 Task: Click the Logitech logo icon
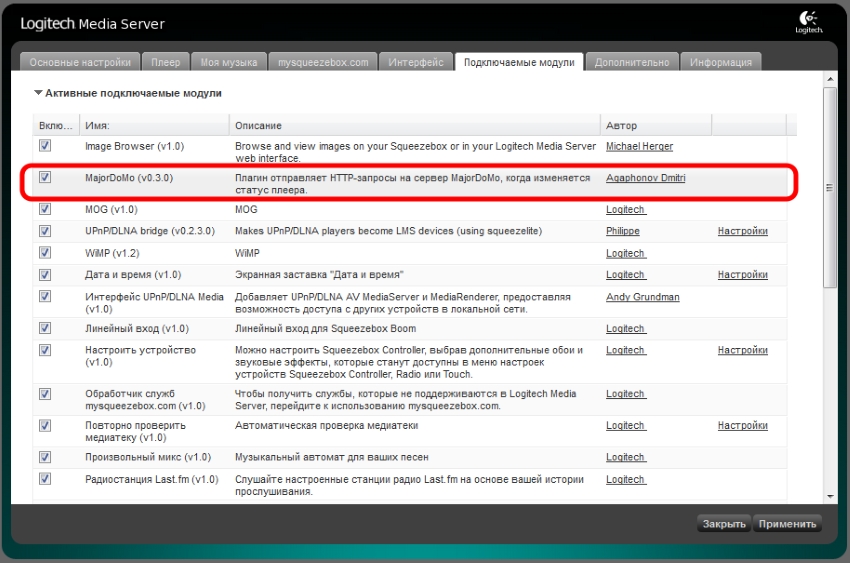tap(808, 23)
